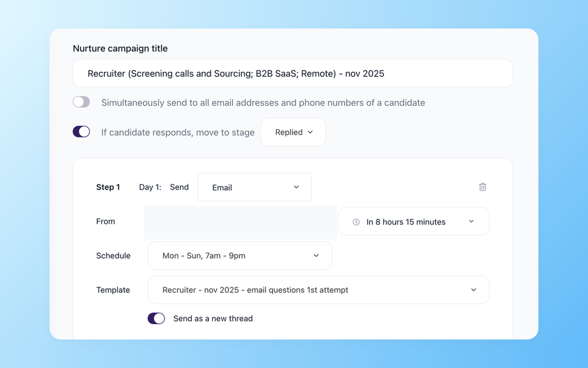Click the Schedule label
The width and height of the screenshot is (588, 368).
113,256
